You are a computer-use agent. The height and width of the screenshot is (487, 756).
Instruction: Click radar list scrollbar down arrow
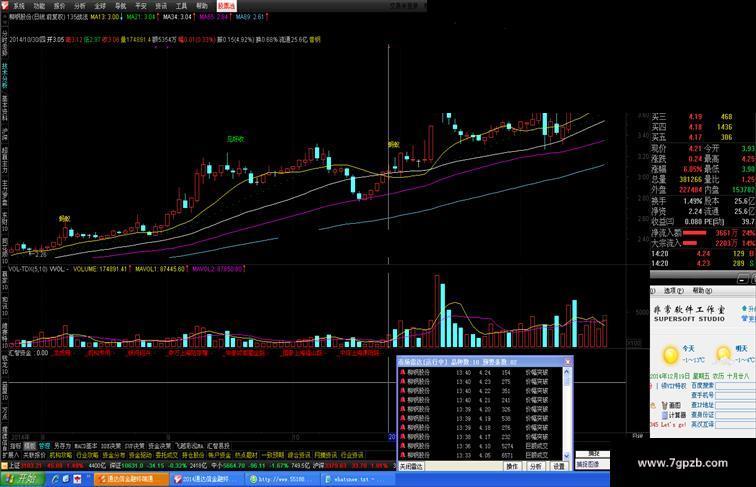[x=567, y=456]
